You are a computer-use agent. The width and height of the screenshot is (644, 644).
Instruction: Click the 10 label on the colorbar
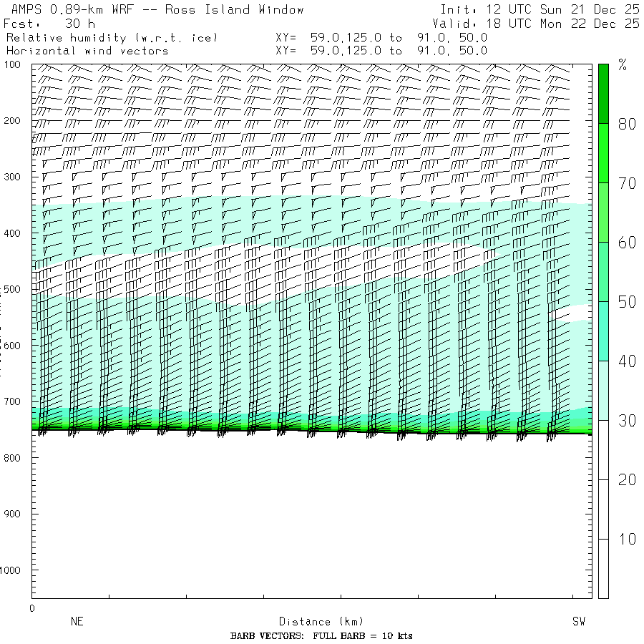tap(627, 539)
